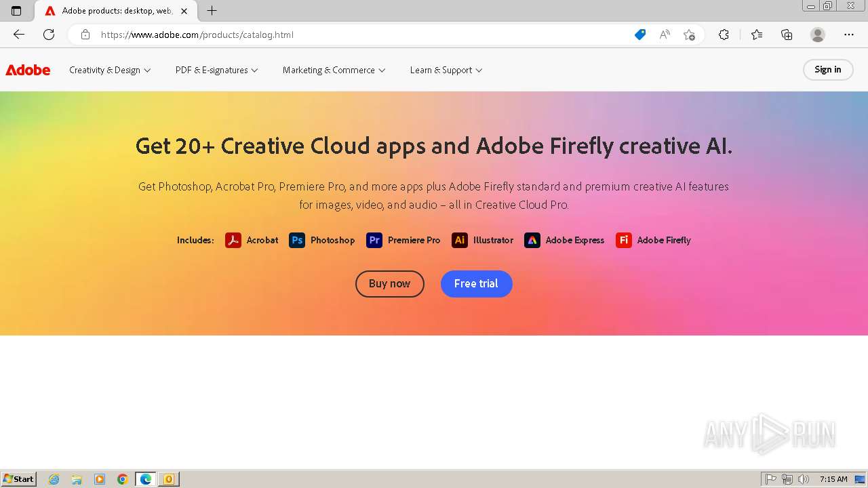
Task: Click the Adobe logo in header
Action: click(x=28, y=70)
